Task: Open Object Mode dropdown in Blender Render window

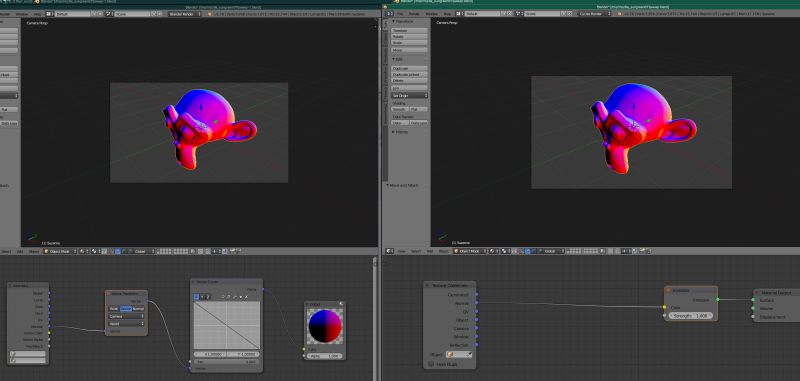Action: pyautogui.click(x=60, y=251)
